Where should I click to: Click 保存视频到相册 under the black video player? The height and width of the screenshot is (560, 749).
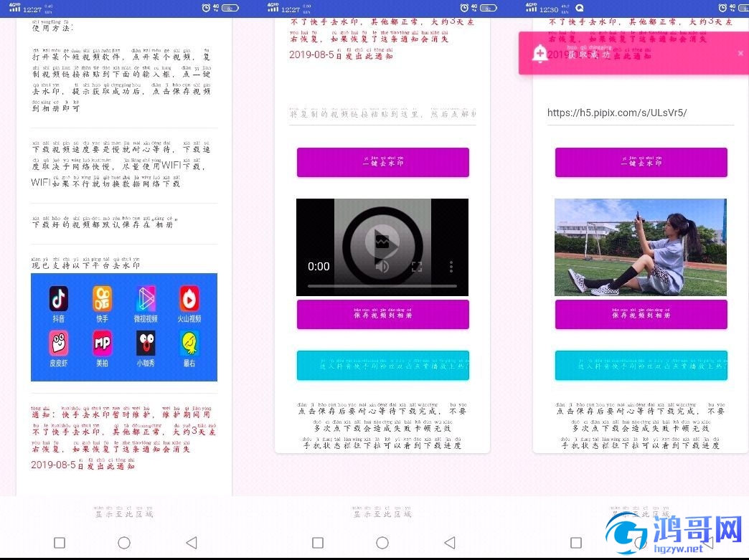(382, 314)
